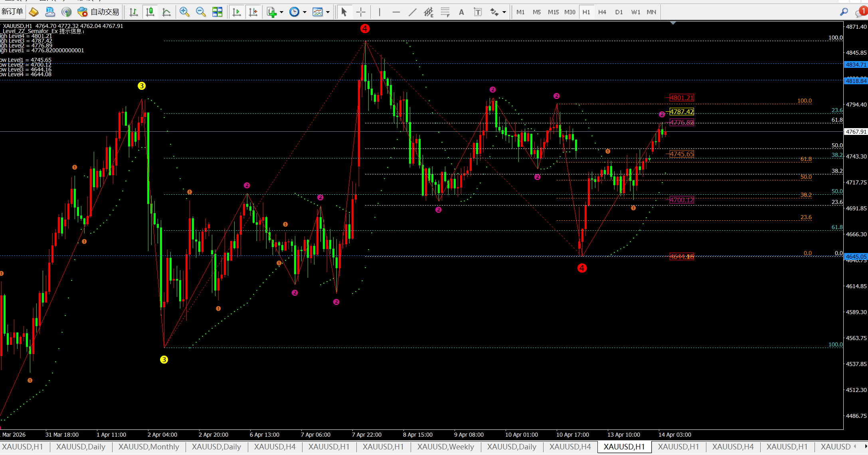Zoom out of the chart

201,12
